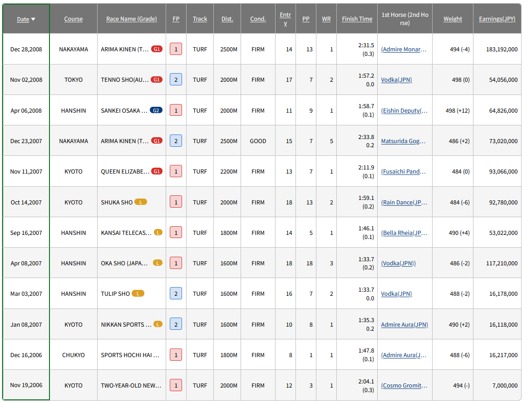Open Admire Aura(JPN) link in Nikkan Sports row
532x403 pixels.
[x=404, y=324]
